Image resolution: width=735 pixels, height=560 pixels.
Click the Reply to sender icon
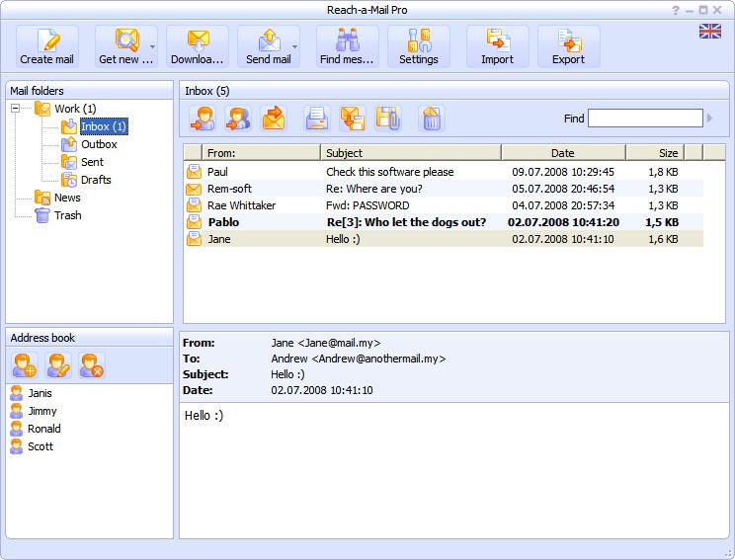[x=203, y=119]
